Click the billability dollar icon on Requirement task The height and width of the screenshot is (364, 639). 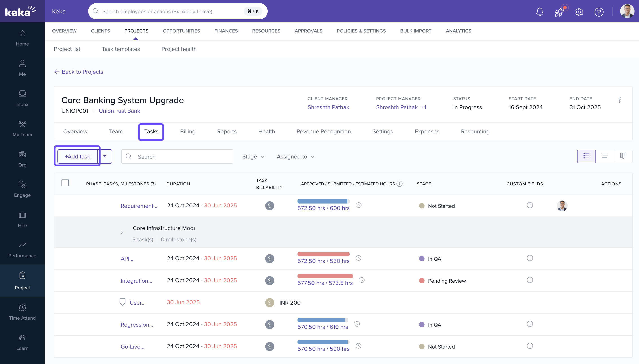point(269,206)
